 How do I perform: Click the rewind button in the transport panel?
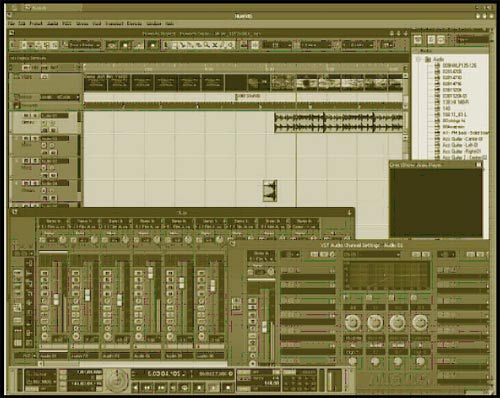click(147, 388)
